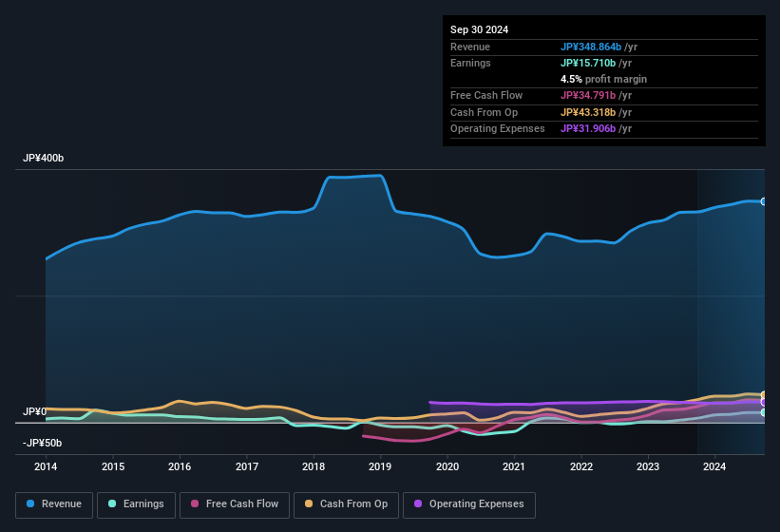This screenshot has width=780, height=532.
Task: Toggle the Operating Expenses legend series
Action: click(x=469, y=504)
